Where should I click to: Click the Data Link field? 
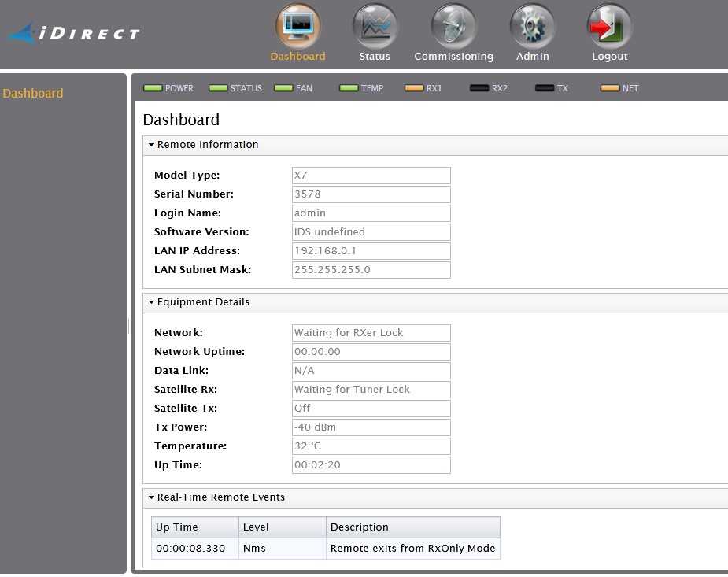(371, 371)
